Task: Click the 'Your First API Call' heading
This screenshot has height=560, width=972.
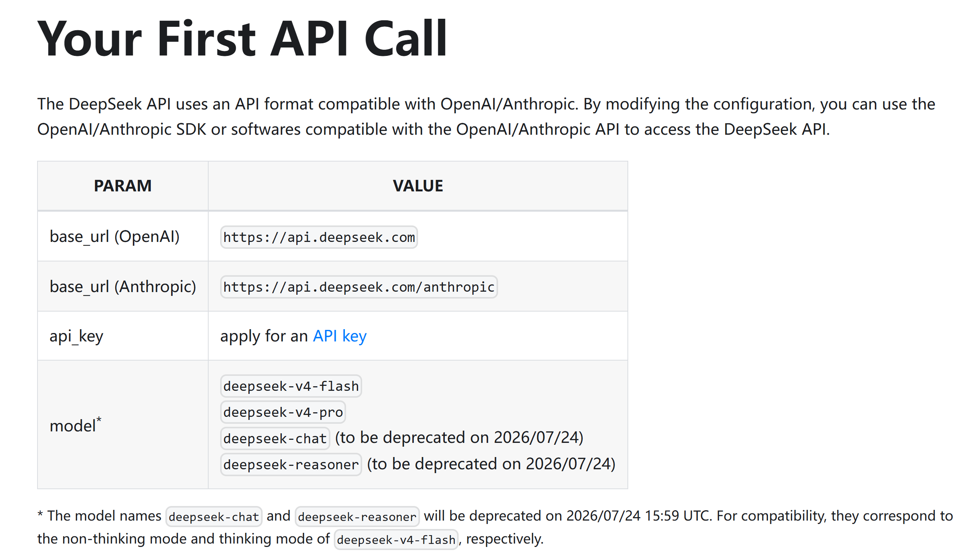Action: pos(242,38)
